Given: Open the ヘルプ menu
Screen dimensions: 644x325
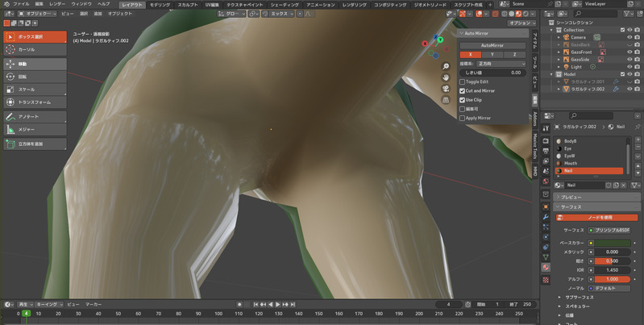Looking at the screenshot, I should point(103,4).
